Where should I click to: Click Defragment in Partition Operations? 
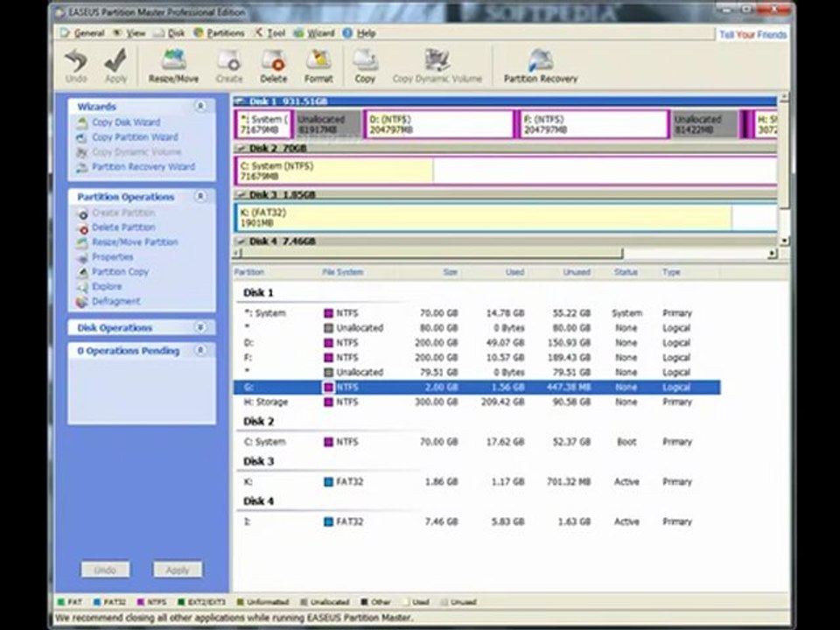(x=115, y=301)
